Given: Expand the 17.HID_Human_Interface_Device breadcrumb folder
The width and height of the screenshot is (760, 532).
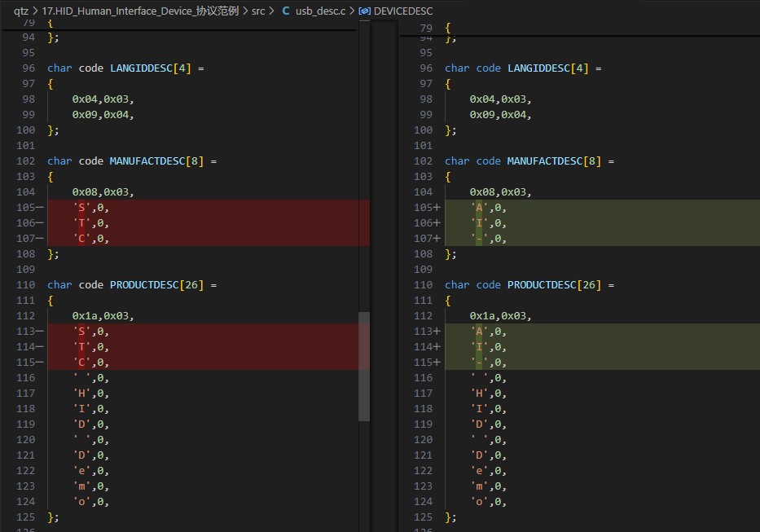Looking at the screenshot, I should coord(140,11).
